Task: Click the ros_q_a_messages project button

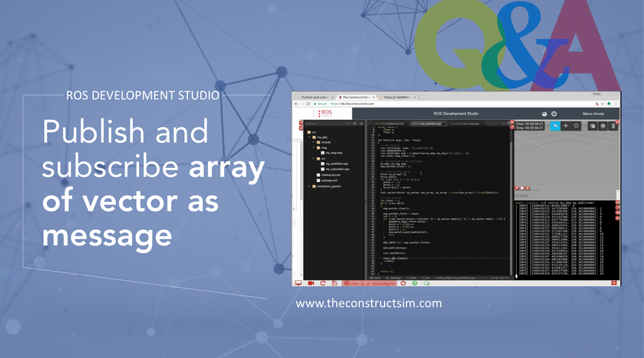Action: pos(369,283)
